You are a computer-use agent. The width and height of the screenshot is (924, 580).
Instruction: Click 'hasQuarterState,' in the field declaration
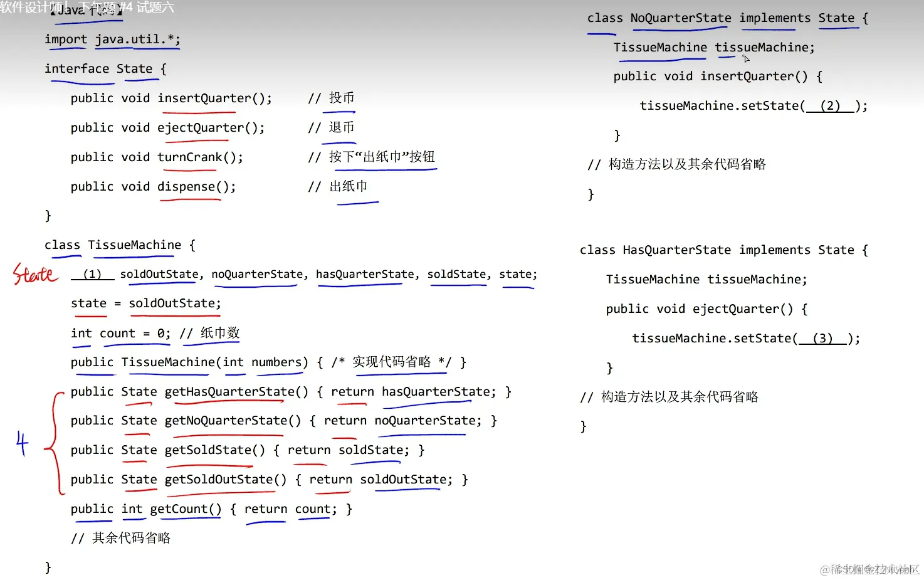(x=367, y=275)
